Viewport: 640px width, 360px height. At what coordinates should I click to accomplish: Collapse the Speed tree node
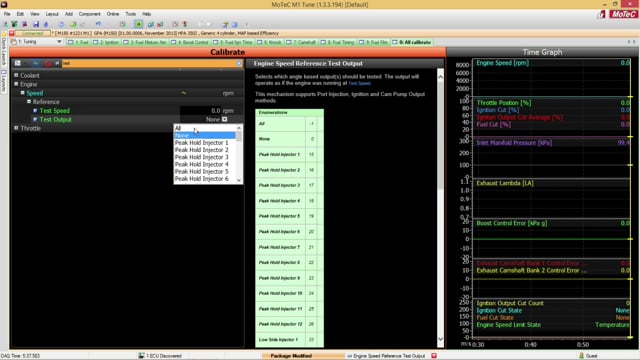pyautogui.click(x=22, y=93)
